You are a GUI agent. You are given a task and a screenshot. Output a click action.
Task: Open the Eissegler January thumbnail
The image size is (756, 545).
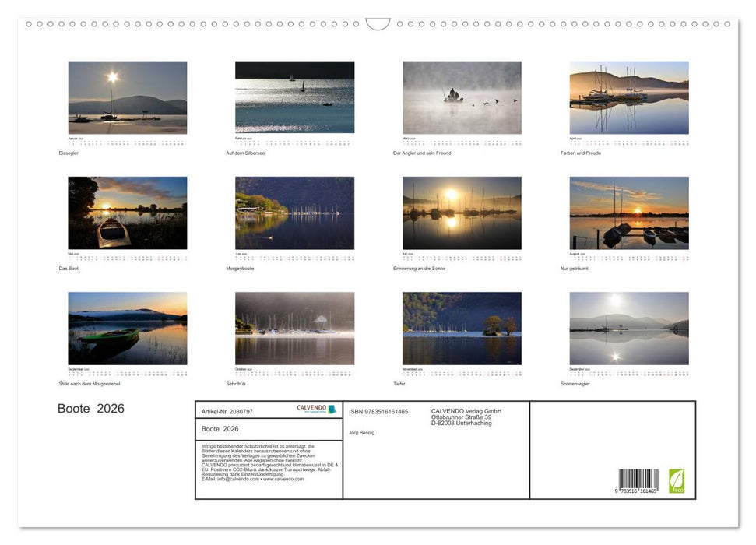point(127,98)
